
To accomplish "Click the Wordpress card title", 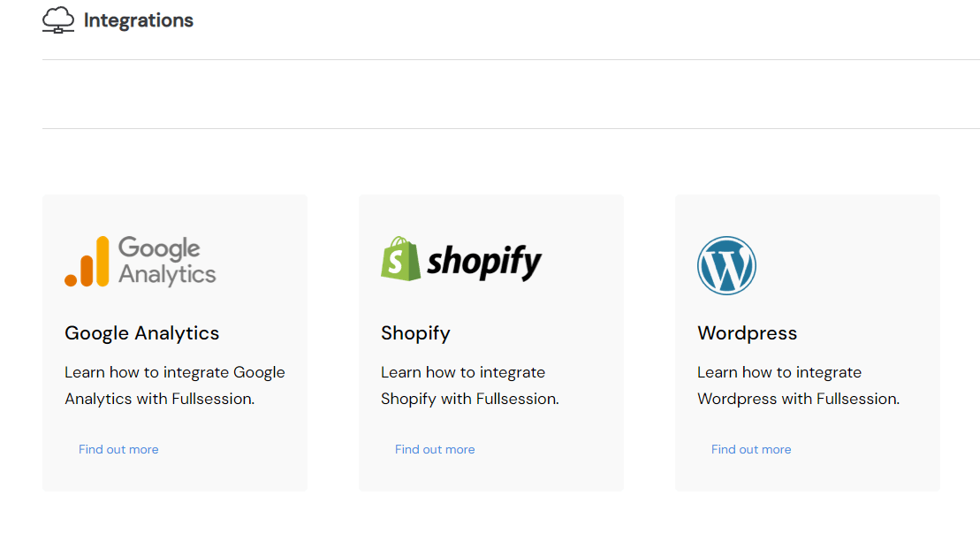I will pos(748,333).
